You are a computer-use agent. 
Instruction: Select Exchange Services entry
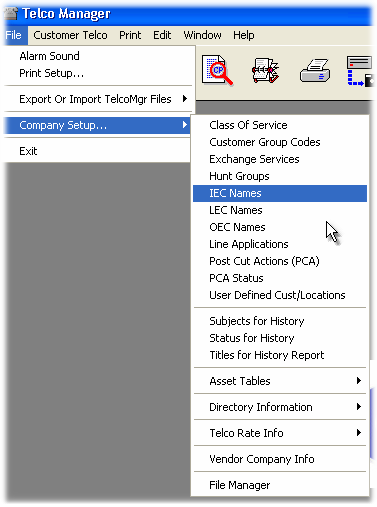coord(280,159)
